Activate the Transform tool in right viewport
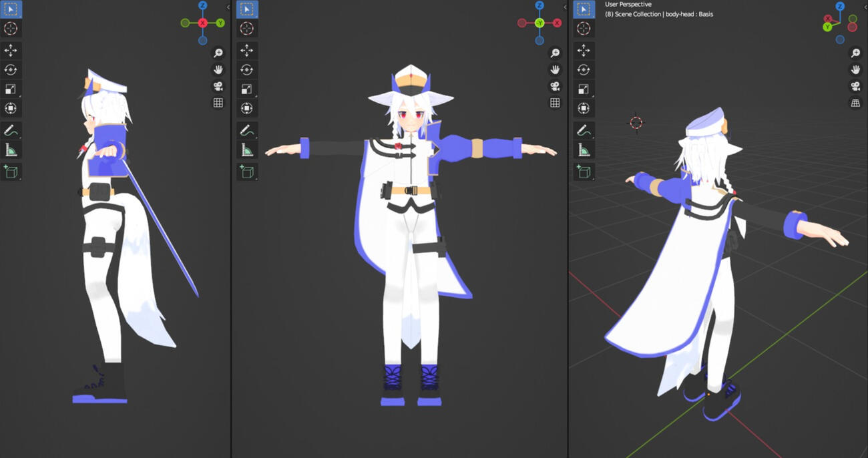This screenshot has width=868, height=458. (584, 109)
